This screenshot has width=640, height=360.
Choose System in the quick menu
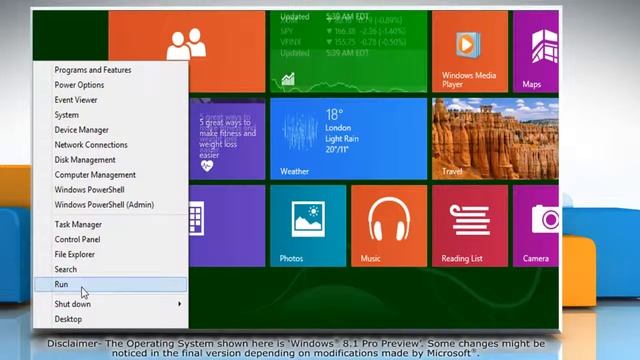[x=111, y=115]
